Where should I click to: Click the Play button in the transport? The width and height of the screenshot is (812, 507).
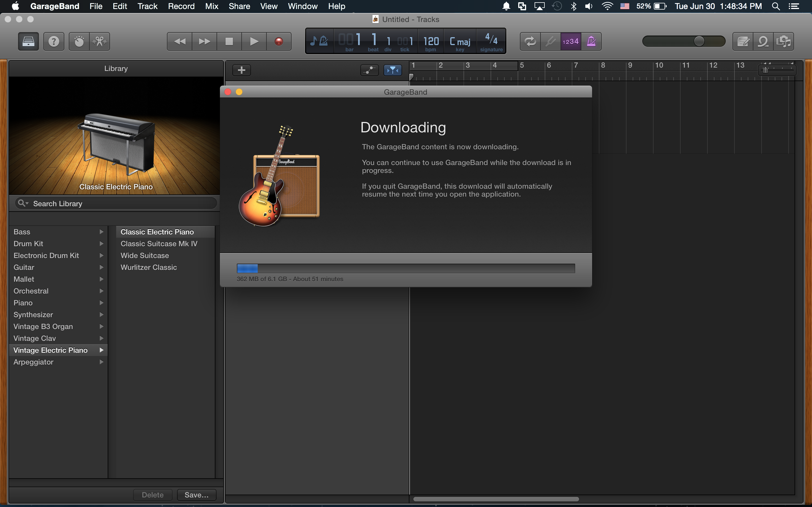[254, 42]
